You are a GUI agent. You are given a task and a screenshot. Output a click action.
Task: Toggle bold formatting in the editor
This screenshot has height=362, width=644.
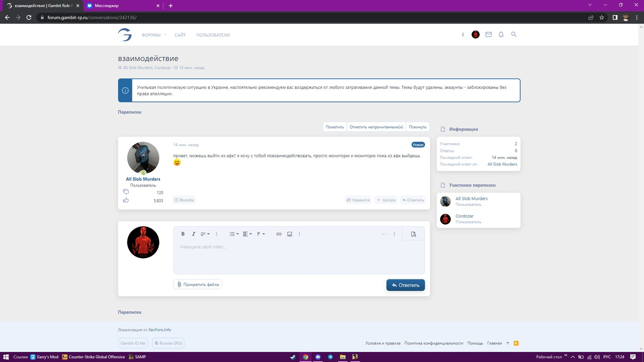click(183, 234)
